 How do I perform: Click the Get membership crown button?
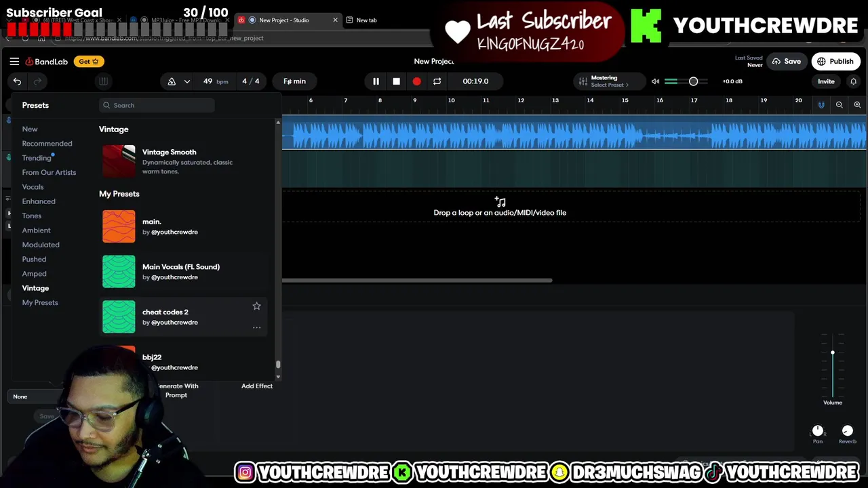coord(89,62)
